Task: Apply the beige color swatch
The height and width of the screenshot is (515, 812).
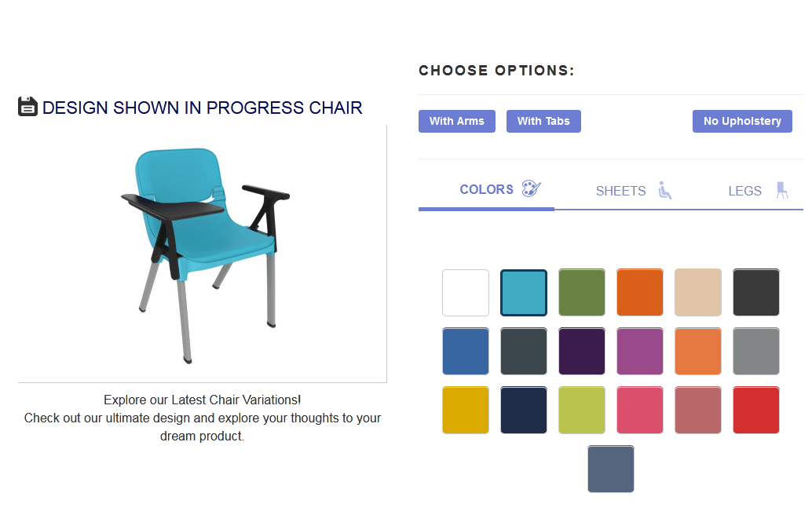Action: click(x=698, y=293)
